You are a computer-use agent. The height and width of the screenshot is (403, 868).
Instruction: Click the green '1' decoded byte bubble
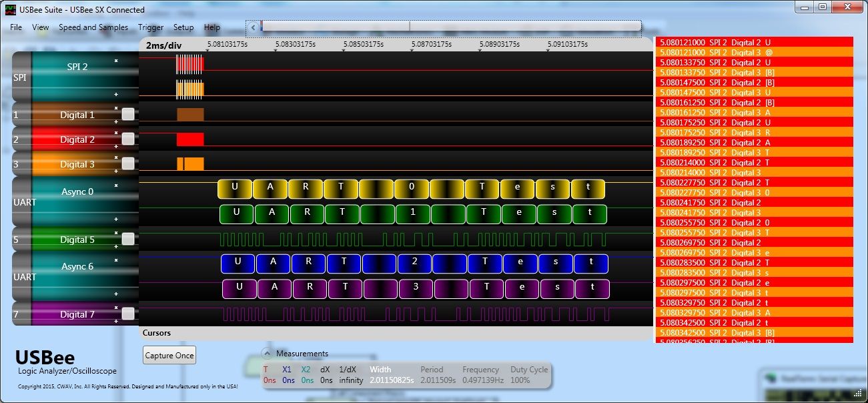click(x=414, y=214)
